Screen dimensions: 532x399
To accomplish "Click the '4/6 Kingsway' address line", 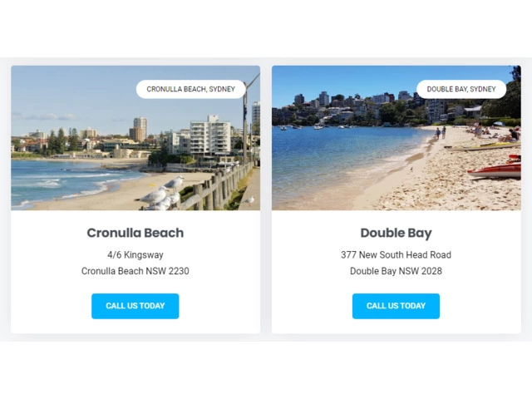I will [x=135, y=255].
